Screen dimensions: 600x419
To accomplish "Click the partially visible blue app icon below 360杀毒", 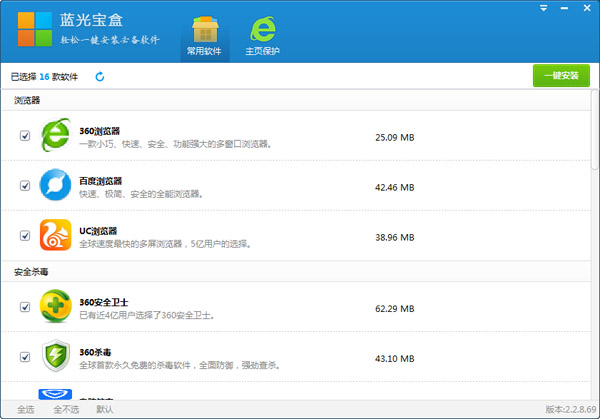I will pyautogui.click(x=55, y=394).
